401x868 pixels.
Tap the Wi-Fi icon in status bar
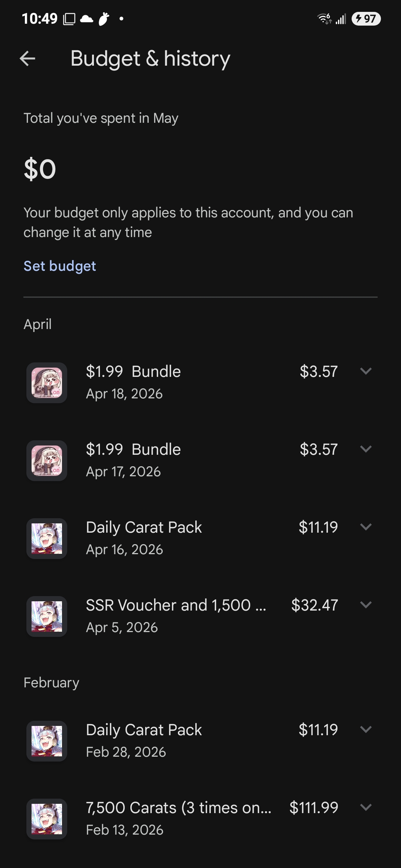click(325, 19)
